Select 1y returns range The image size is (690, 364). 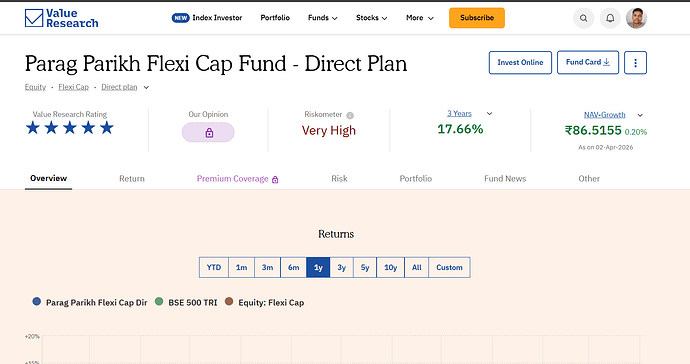pos(318,268)
